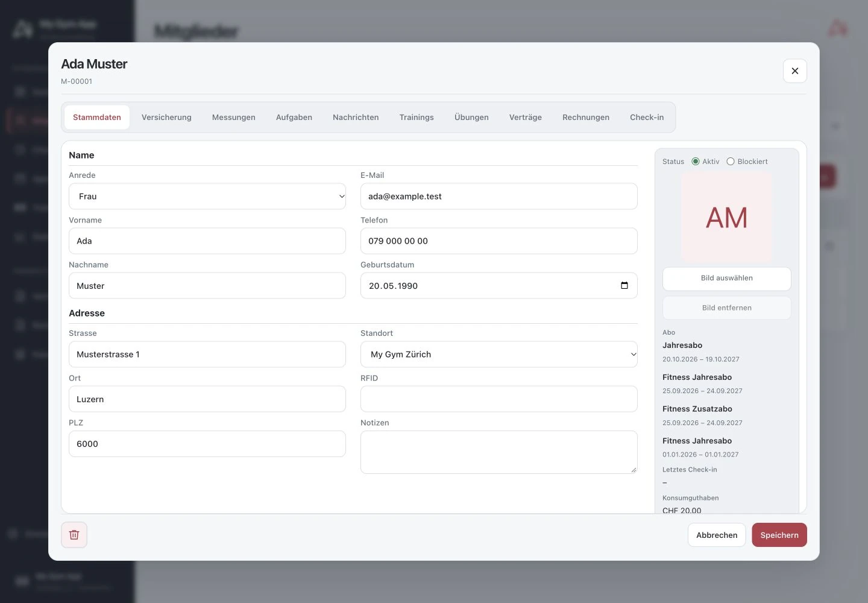Click the AM avatar thumbnail
The image size is (868, 603).
coord(727,218)
